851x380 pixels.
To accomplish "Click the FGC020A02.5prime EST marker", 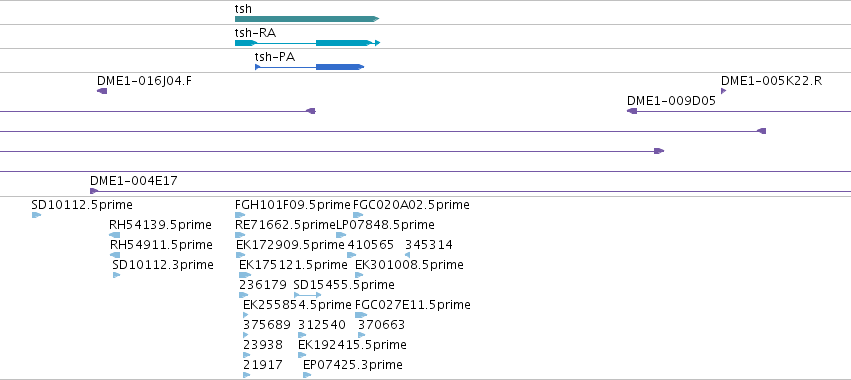I will (x=358, y=215).
